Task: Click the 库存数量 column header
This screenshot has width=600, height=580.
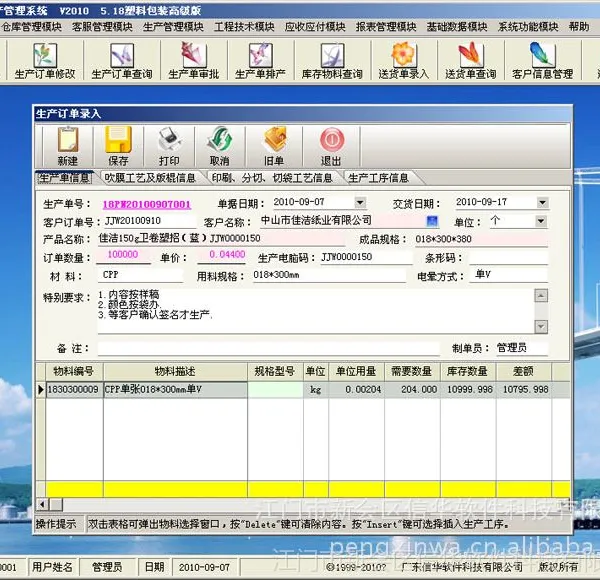Action: pyautogui.click(x=468, y=371)
